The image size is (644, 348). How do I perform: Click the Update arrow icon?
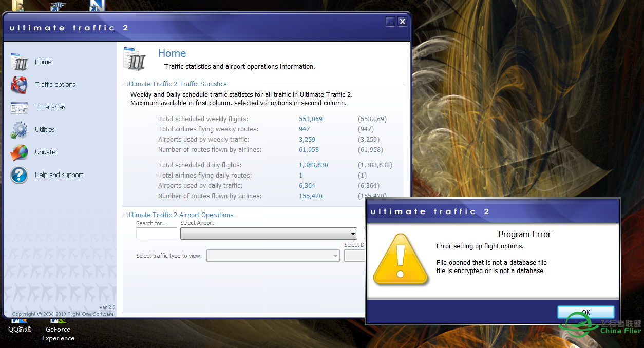19,152
